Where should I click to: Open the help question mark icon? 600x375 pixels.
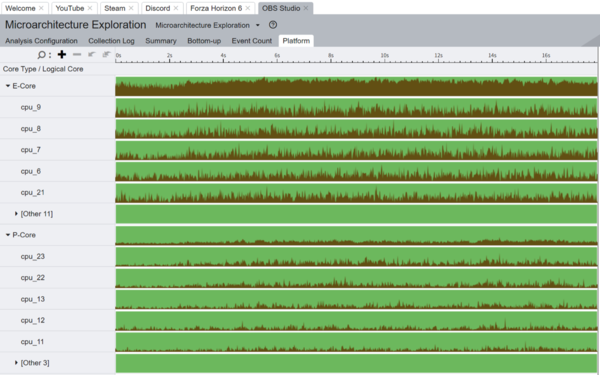tap(273, 25)
